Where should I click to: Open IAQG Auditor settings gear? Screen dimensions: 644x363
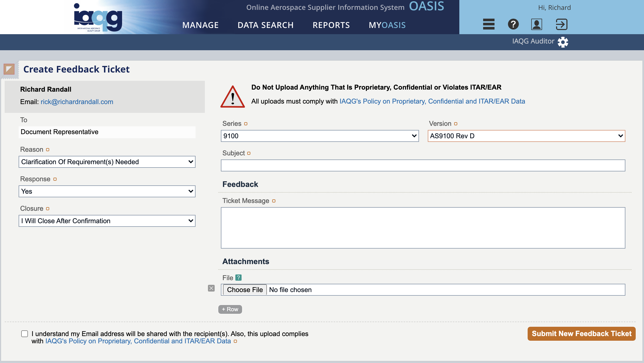click(563, 42)
